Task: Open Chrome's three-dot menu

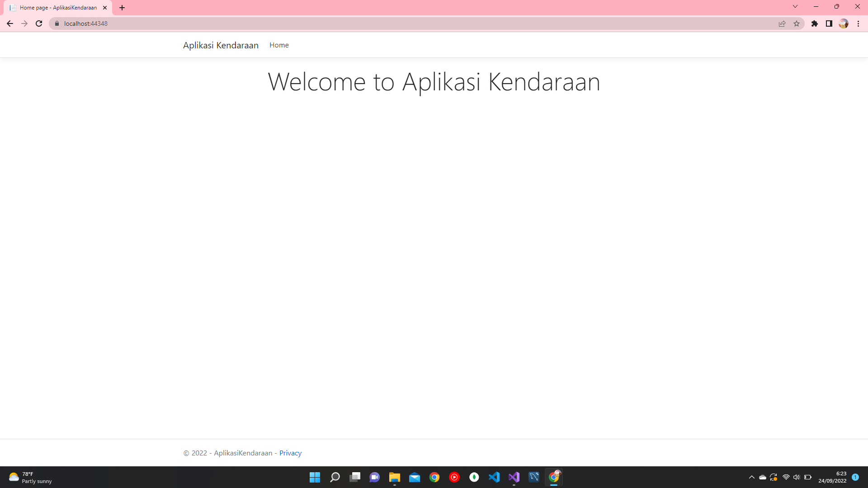Action: [x=859, y=23]
